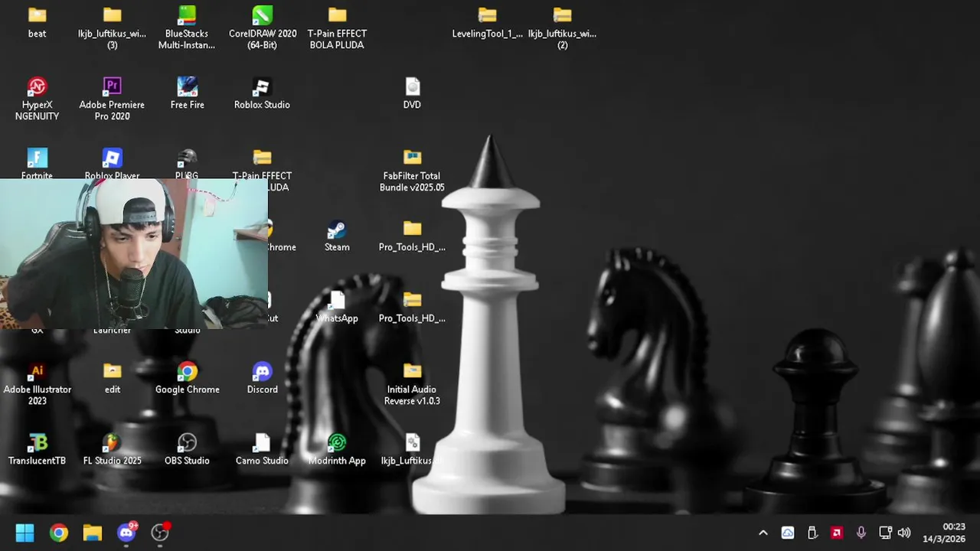This screenshot has height=551, width=980.
Task: Open T-Pain EFFECT BOLA PLUDA folder in top row
Action: pyautogui.click(x=337, y=28)
